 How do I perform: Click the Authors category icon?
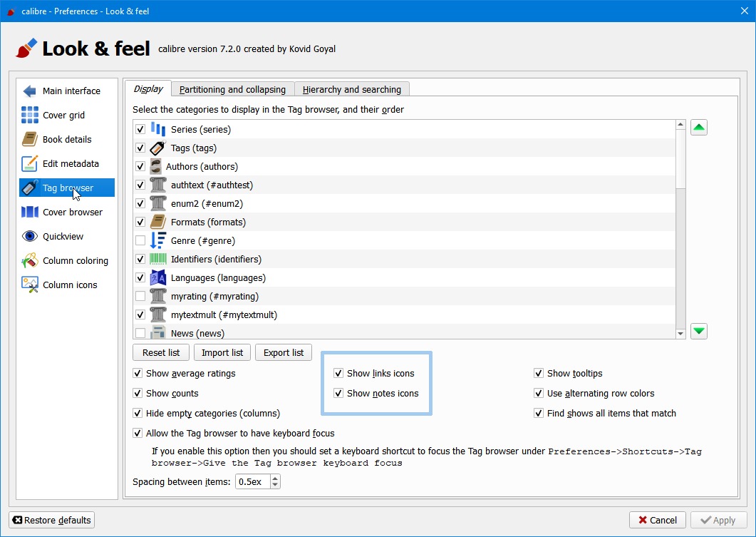(155, 166)
